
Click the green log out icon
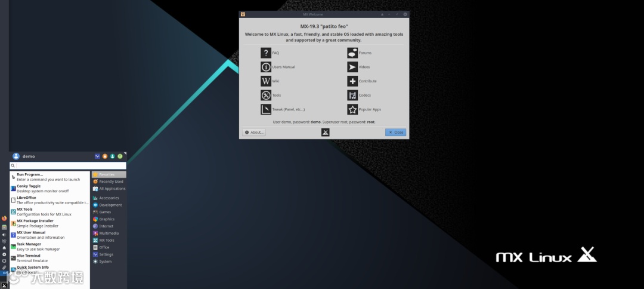pyautogui.click(x=120, y=156)
